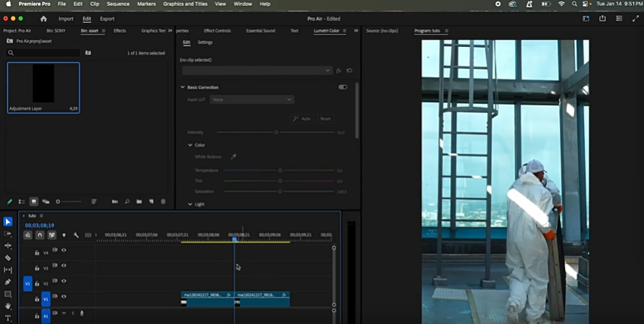644x324 pixels.
Task: Collapse the Color section
Action: [190, 145]
